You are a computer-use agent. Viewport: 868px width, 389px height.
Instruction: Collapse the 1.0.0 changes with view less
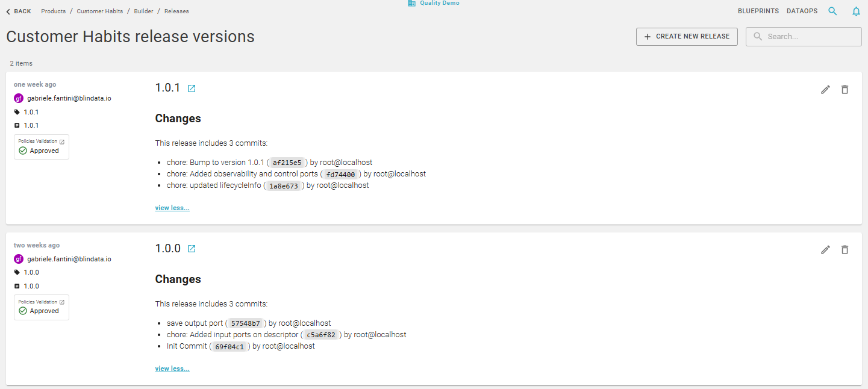(x=172, y=368)
